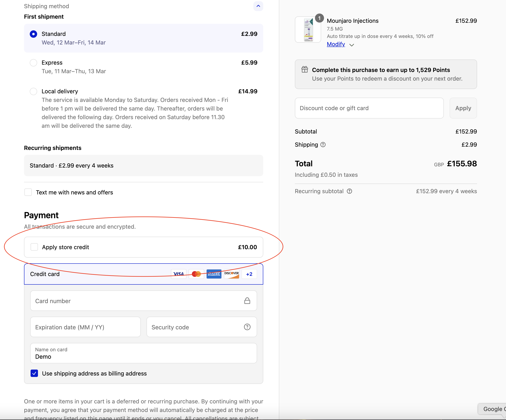Click the Mastercard icon
Viewport: 506px width, 420px height.
pyautogui.click(x=196, y=274)
